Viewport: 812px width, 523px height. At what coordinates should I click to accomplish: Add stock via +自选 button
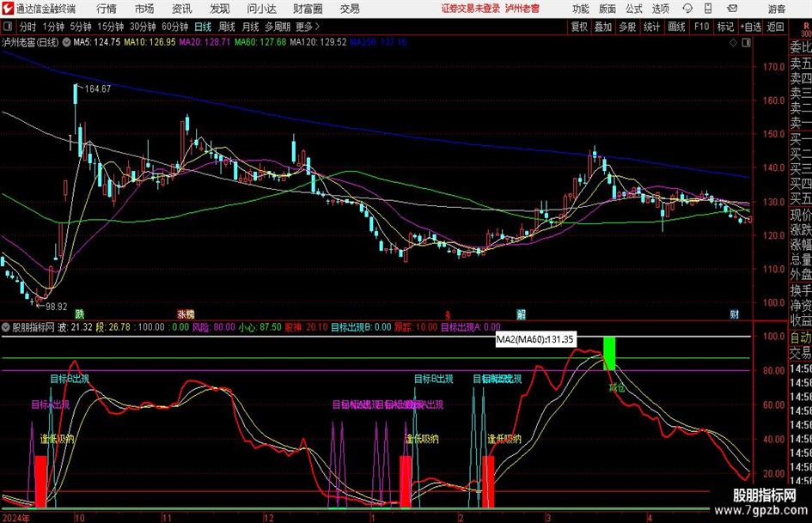click(750, 27)
